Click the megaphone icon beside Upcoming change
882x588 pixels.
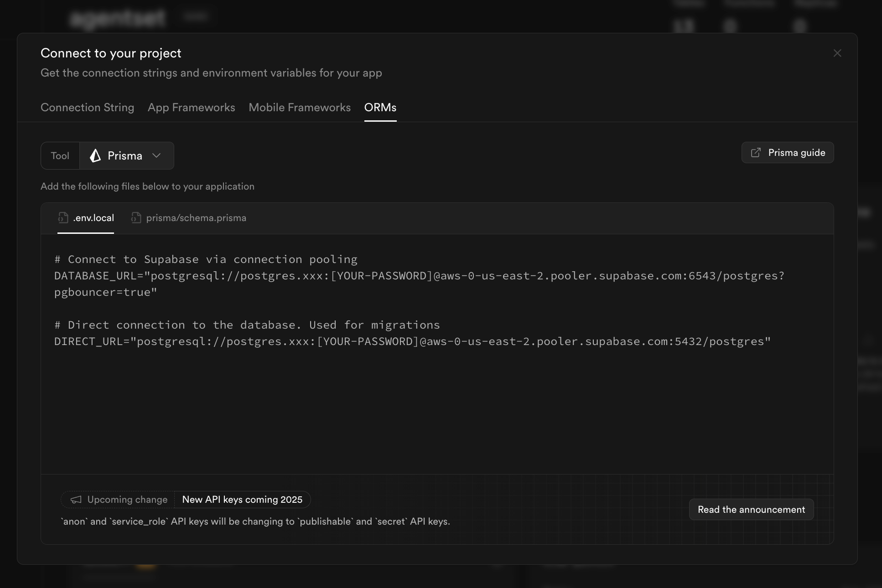click(x=76, y=500)
